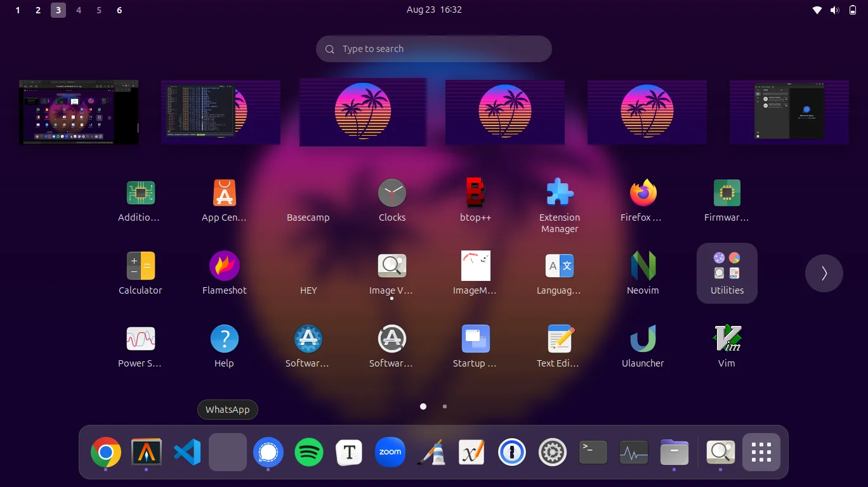
Task: Open the Files folder in the dock
Action: (x=674, y=453)
